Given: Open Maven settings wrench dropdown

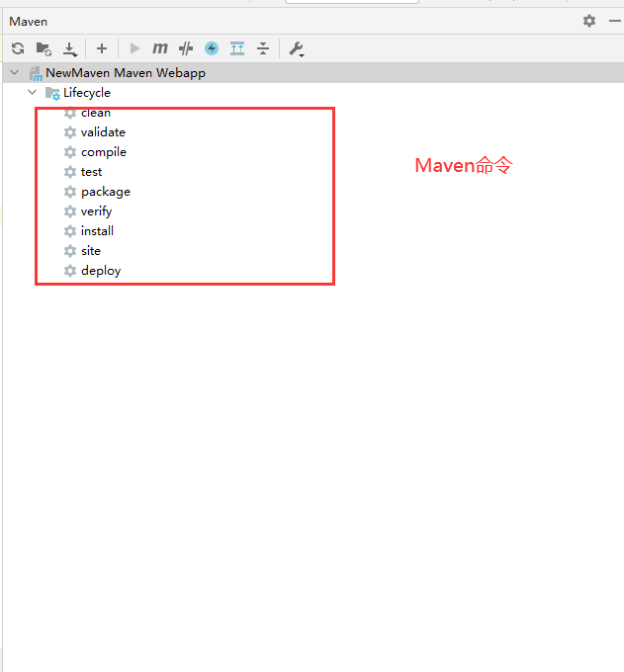Looking at the screenshot, I should tap(297, 49).
